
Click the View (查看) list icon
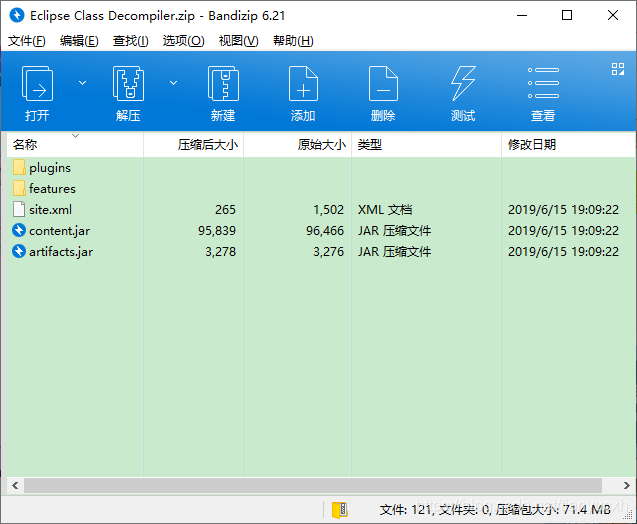click(x=543, y=83)
